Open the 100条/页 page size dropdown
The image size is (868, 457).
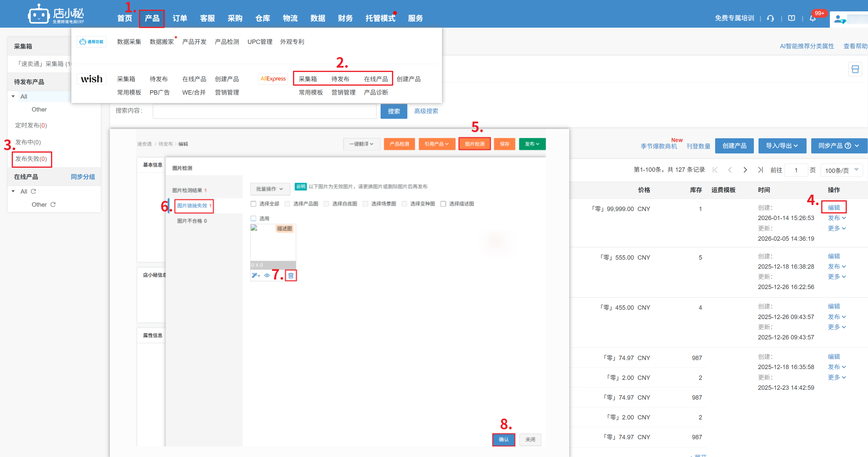841,170
